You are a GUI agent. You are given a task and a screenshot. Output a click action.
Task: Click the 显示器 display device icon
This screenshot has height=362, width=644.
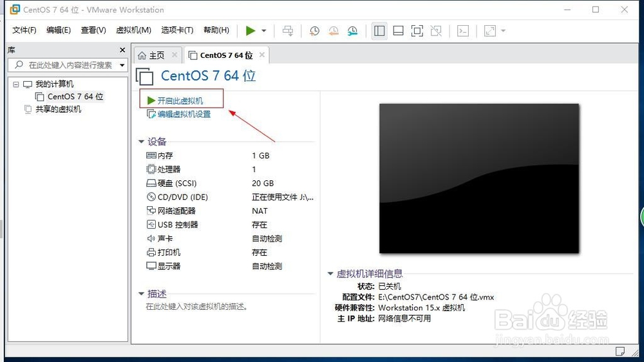tap(151, 266)
